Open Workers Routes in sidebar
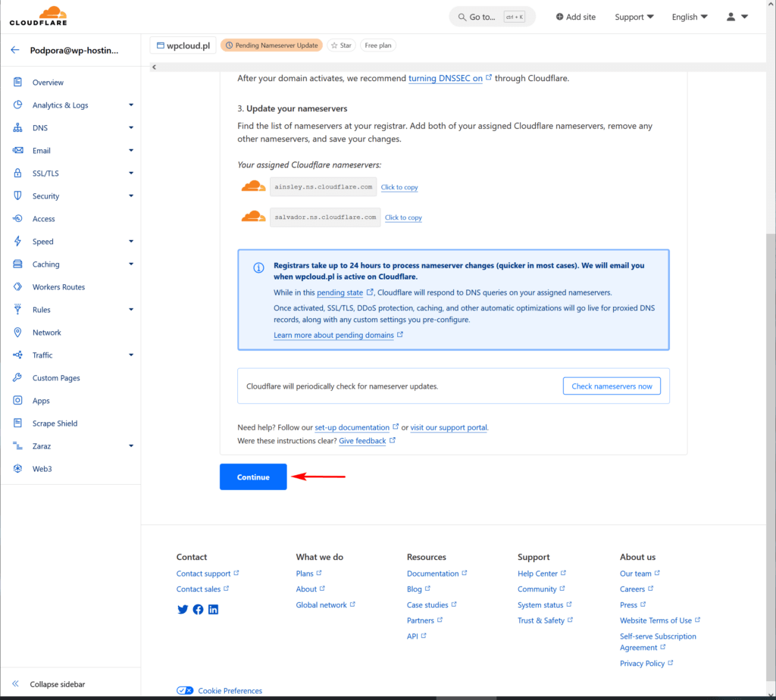776x700 pixels. click(58, 287)
